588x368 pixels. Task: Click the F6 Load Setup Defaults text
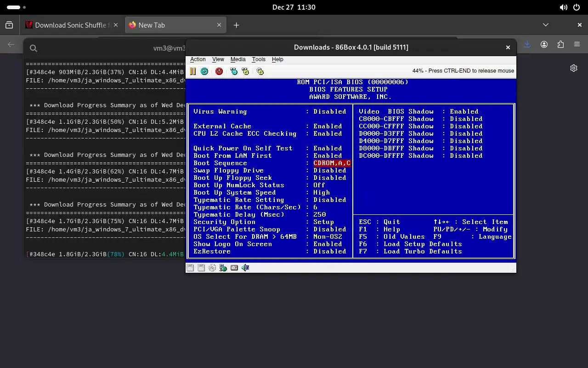[410, 244]
